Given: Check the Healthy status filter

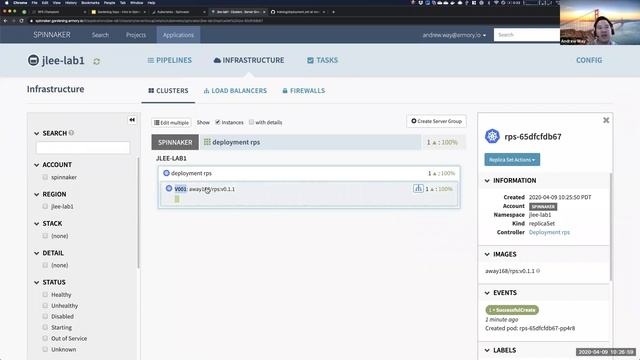Looking at the screenshot, I should (45, 294).
